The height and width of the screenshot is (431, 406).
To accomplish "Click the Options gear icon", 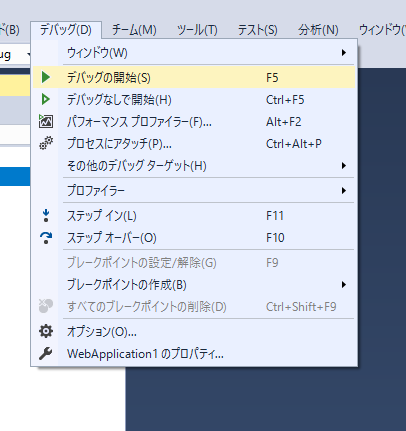I will (x=46, y=331).
